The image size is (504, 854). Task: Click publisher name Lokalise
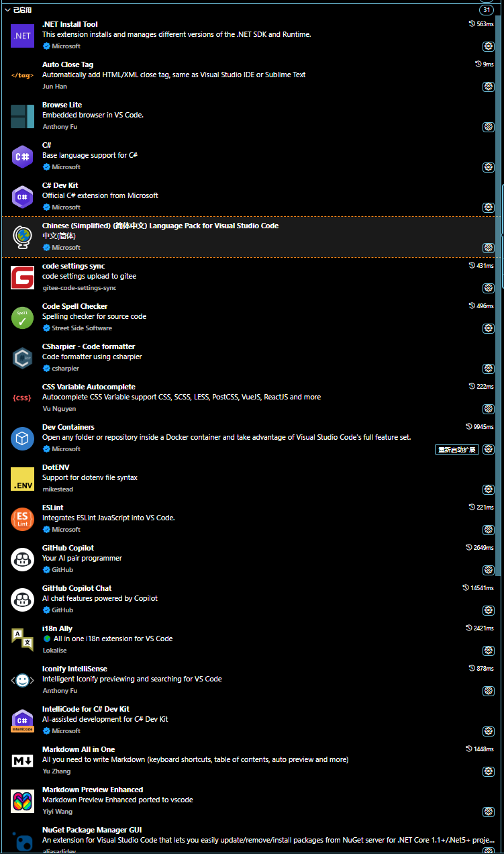pos(54,651)
